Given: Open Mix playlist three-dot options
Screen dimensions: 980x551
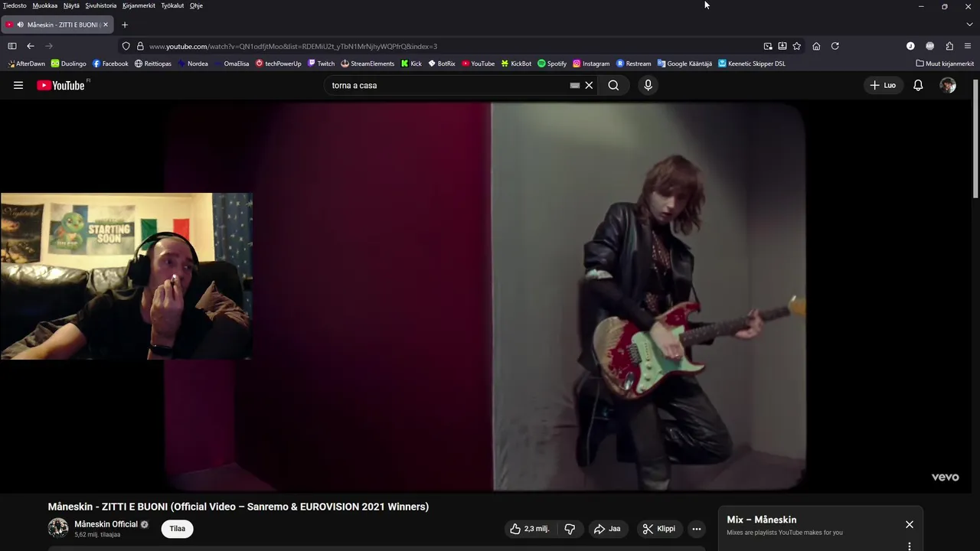Looking at the screenshot, I should click(x=910, y=546).
